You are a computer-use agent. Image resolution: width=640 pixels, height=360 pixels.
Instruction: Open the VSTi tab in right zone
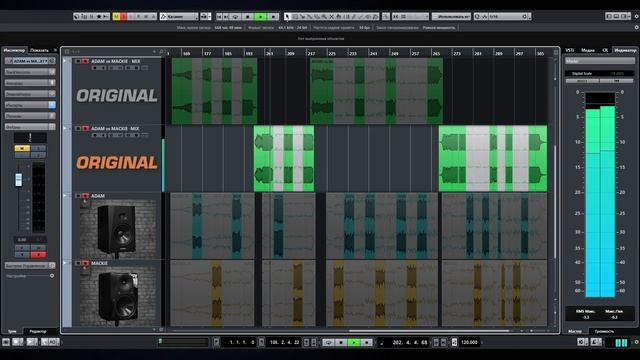click(569, 50)
